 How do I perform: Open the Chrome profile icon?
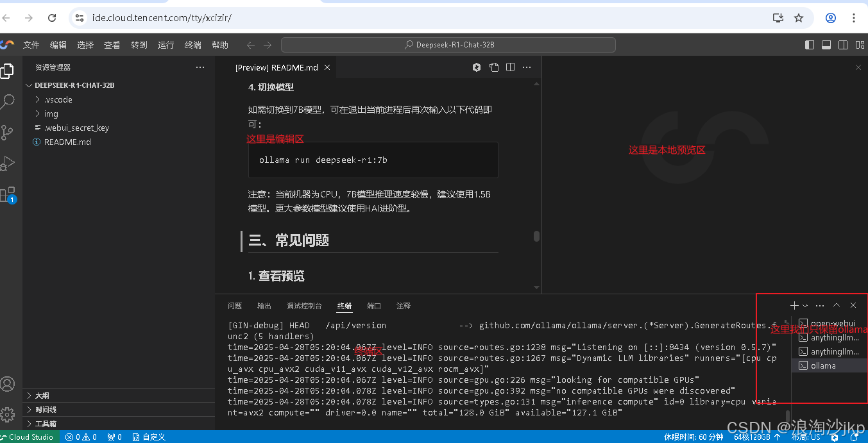pos(831,18)
